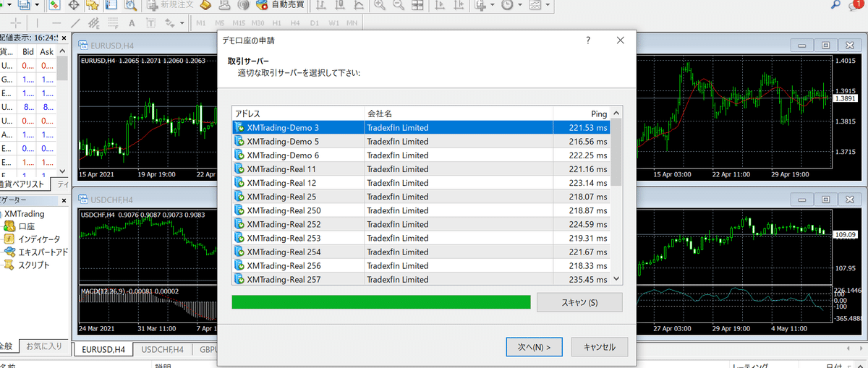Click the chart templates icon
868x368 pixels.
(535, 5)
